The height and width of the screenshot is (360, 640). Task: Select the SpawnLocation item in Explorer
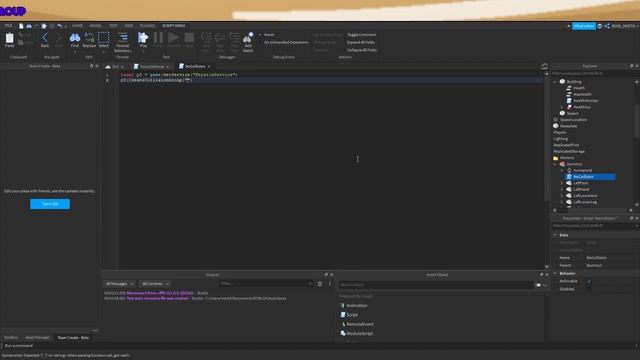573,120
